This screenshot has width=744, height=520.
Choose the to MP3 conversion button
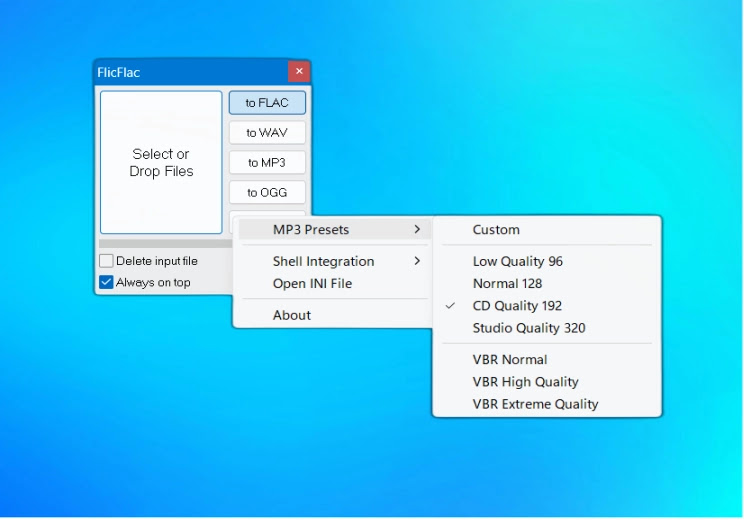[267, 162]
